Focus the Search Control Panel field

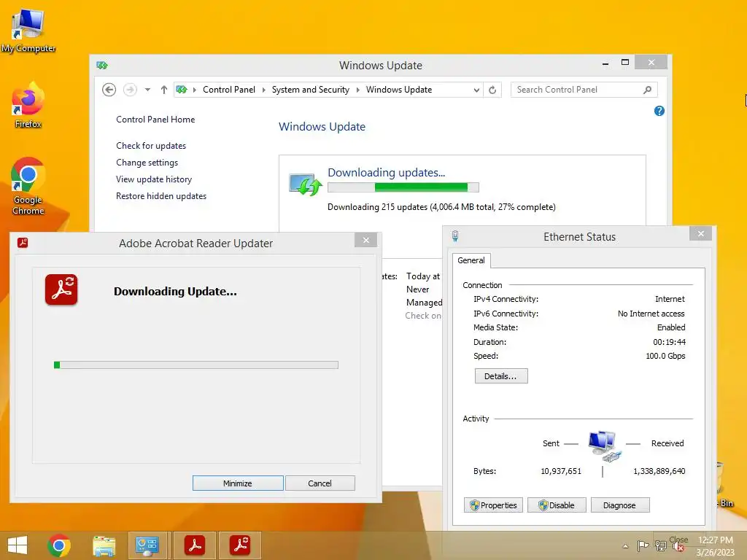pyautogui.click(x=584, y=90)
